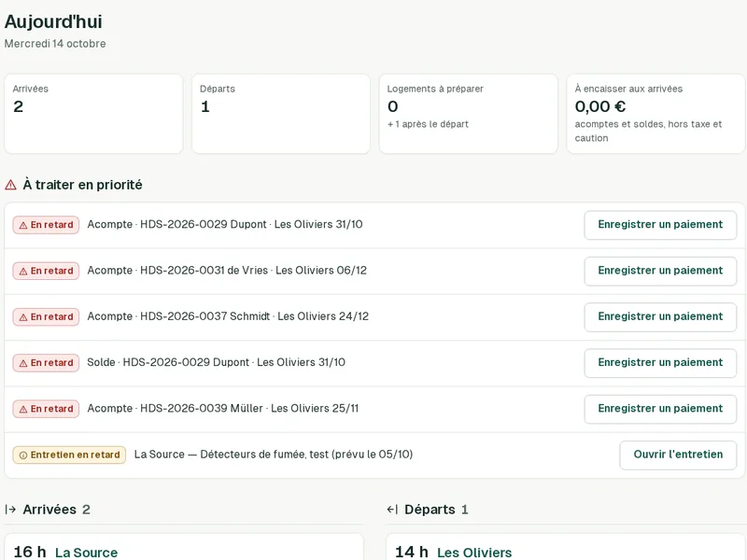This screenshot has width=747, height=560.
Task: Click the En retard badge on Solde Dupont row
Action: [x=46, y=363]
